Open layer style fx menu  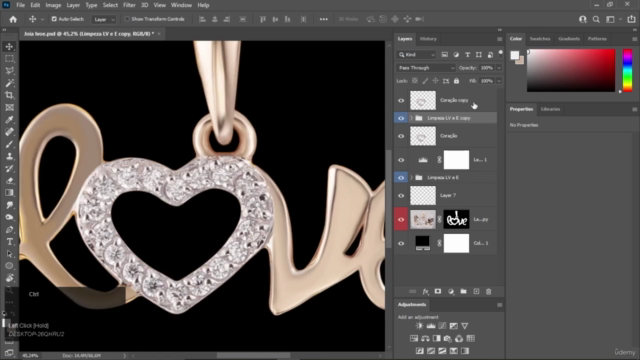(425, 291)
